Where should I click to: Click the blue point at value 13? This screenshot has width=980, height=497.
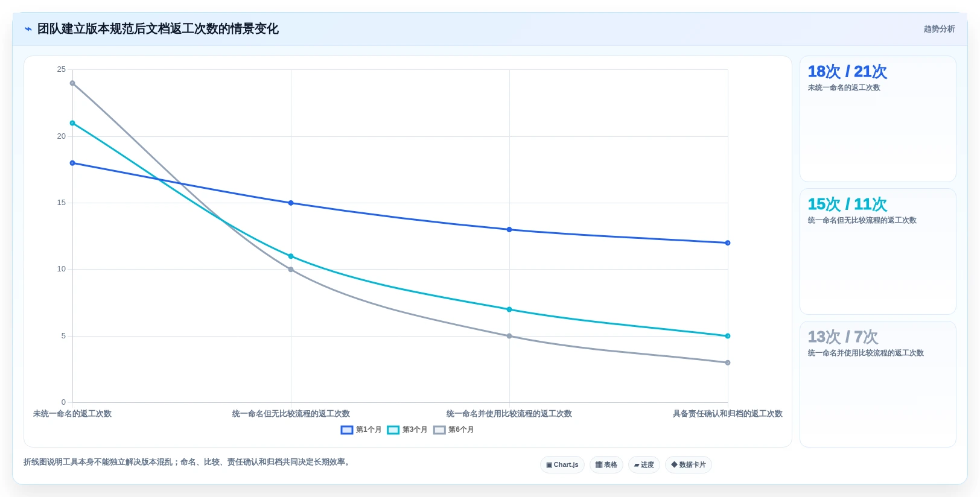(509, 230)
